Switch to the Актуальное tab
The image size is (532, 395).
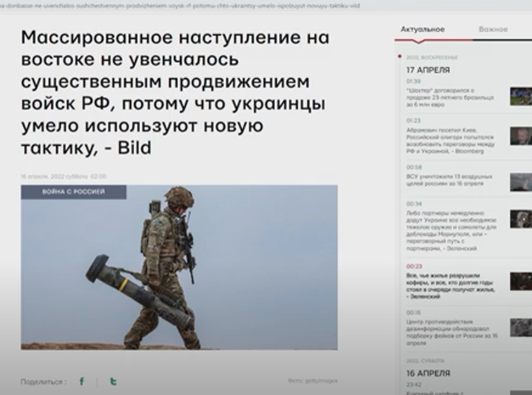[422, 30]
